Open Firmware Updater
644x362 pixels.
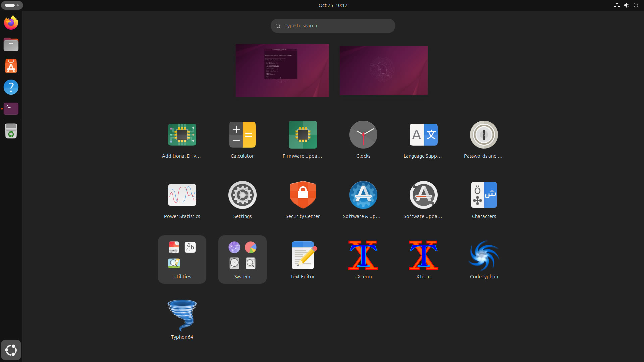click(x=303, y=135)
